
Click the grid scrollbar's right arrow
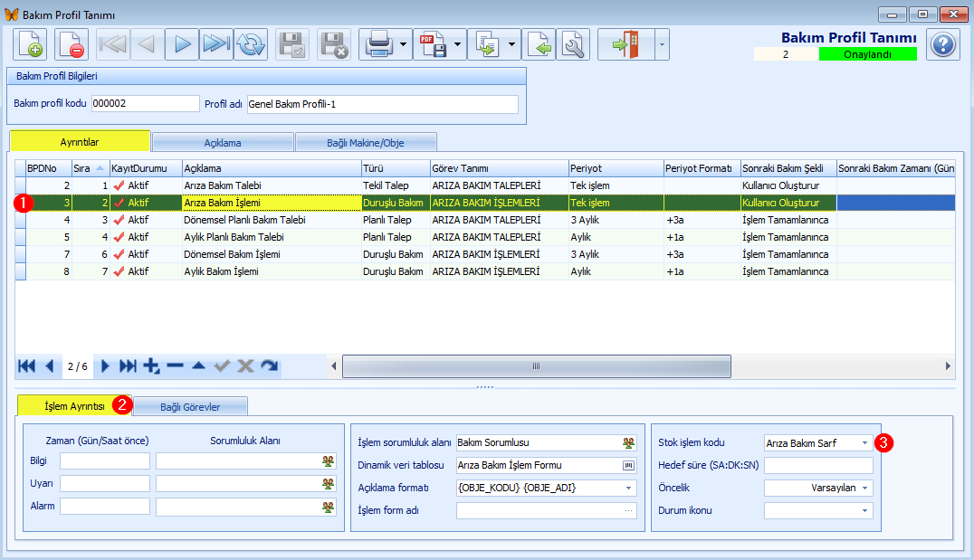coord(948,366)
